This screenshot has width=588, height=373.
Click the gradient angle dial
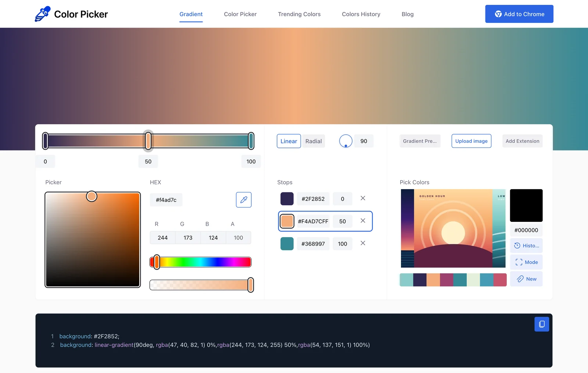tap(346, 141)
